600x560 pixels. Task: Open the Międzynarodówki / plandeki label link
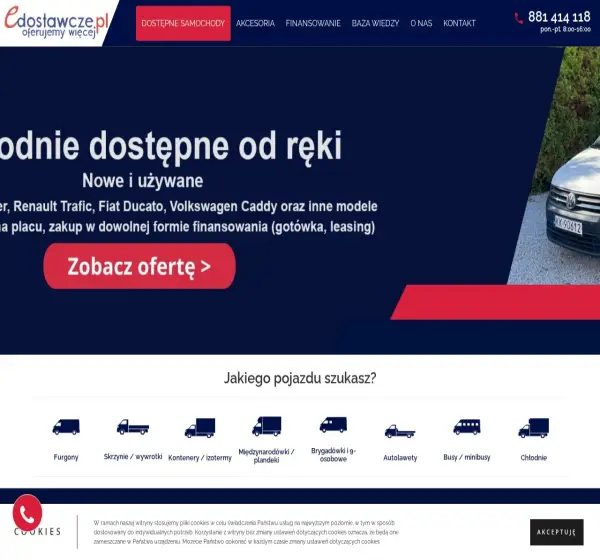266,456
